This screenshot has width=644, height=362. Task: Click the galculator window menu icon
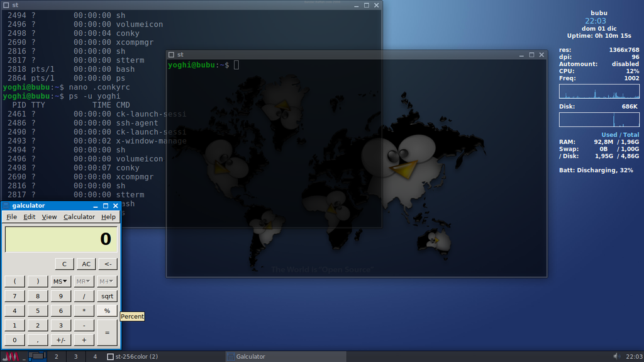click(6, 206)
